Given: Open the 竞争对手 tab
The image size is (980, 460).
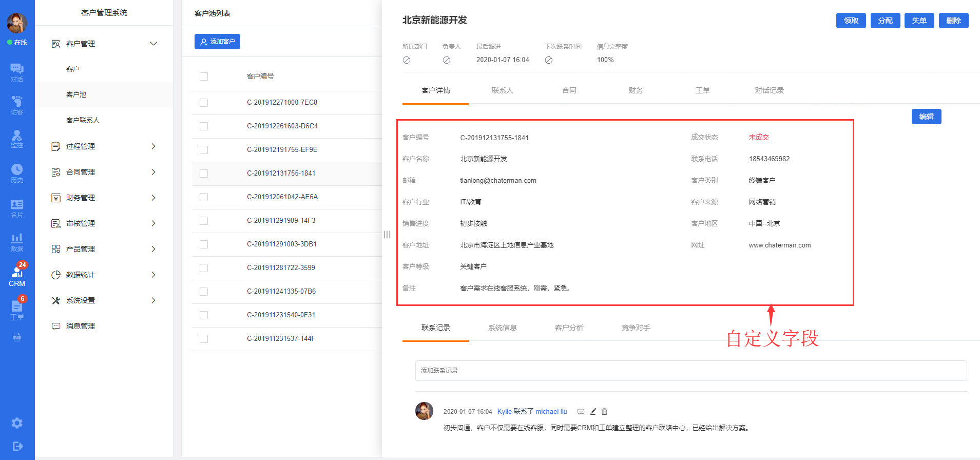Looking at the screenshot, I should tap(636, 328).
